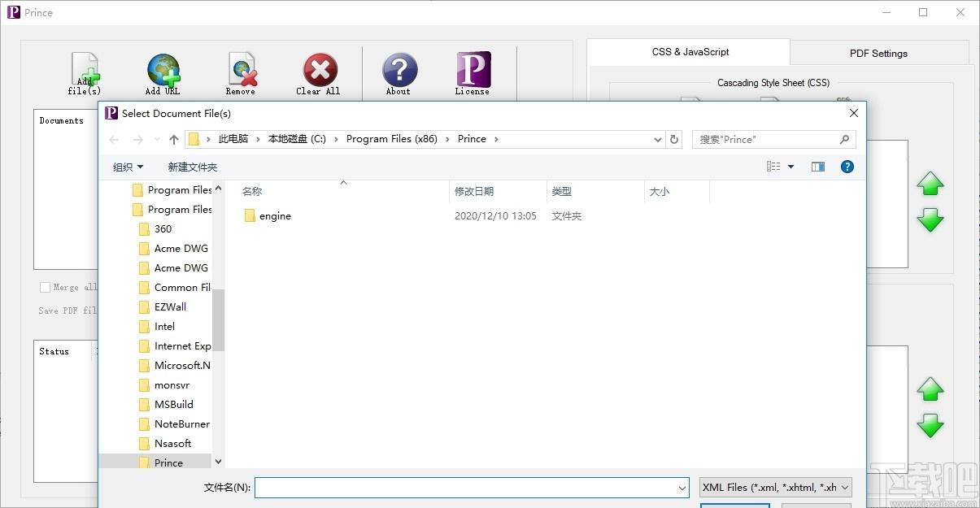
Task: Switch to the CSS & JavaScript tab
Action: pyautogui.click(x=690, y=52)
